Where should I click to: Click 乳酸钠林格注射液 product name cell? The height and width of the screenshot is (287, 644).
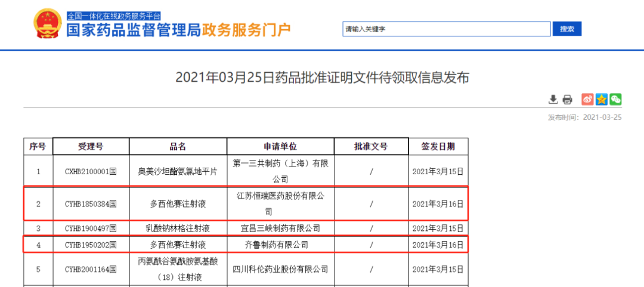[x=178, y=228]
